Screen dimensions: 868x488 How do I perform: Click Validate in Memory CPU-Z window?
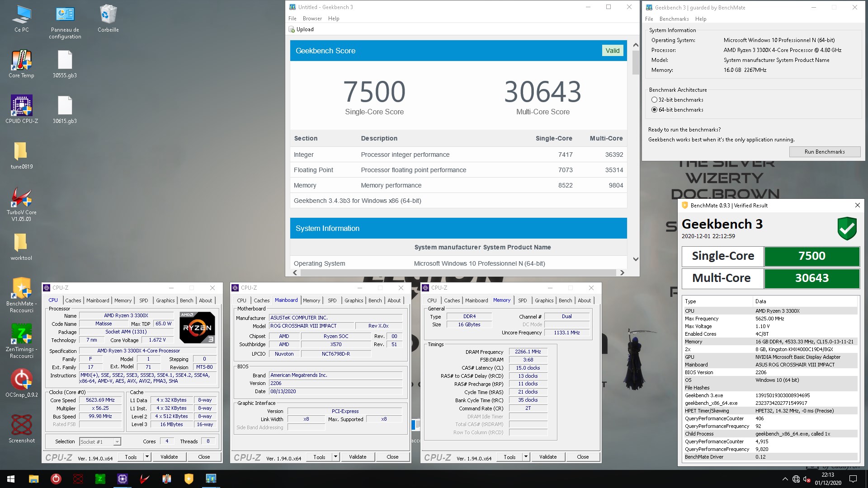pyautogui.click(x=548, y=457)
